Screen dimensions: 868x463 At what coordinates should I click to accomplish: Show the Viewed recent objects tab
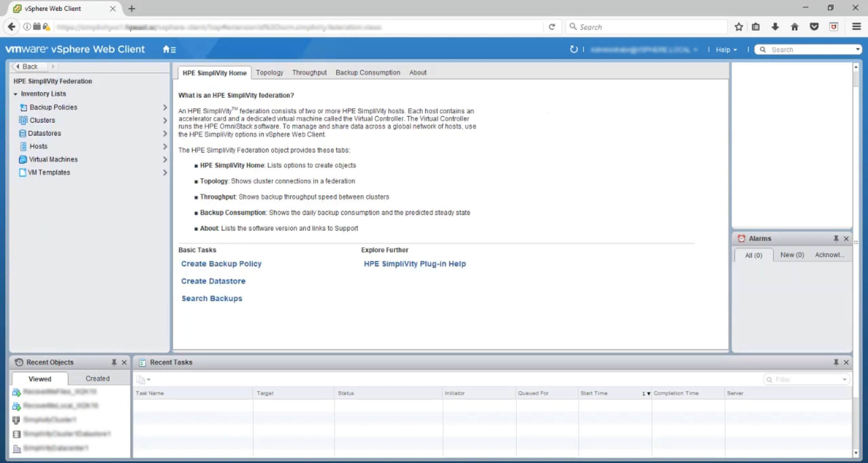pyautogui.click(x=40, y=379)
